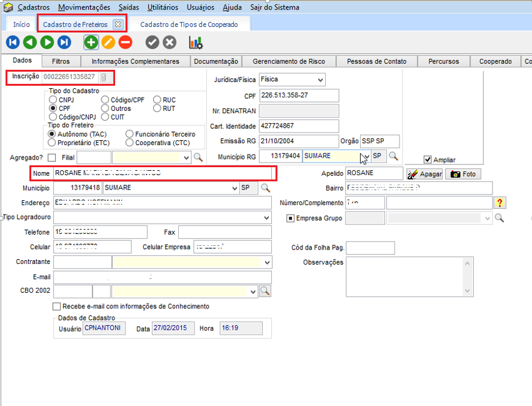Add new record green plus button

click(91, 43)
